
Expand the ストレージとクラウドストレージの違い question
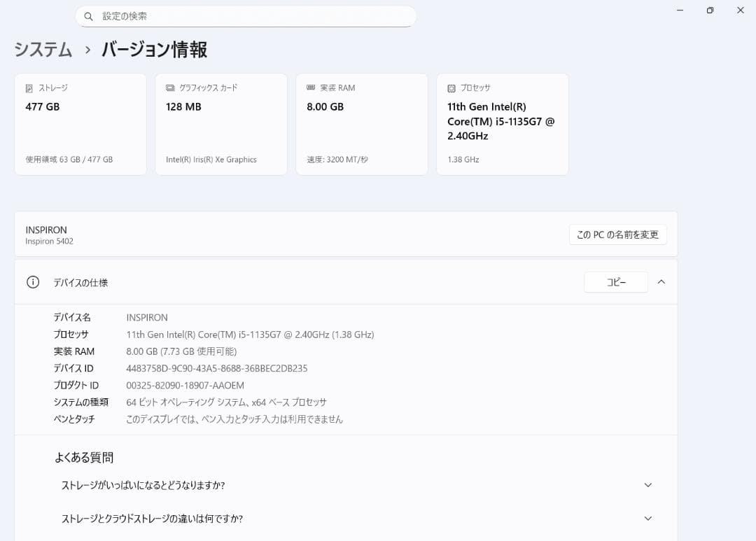tap(647, 518)
